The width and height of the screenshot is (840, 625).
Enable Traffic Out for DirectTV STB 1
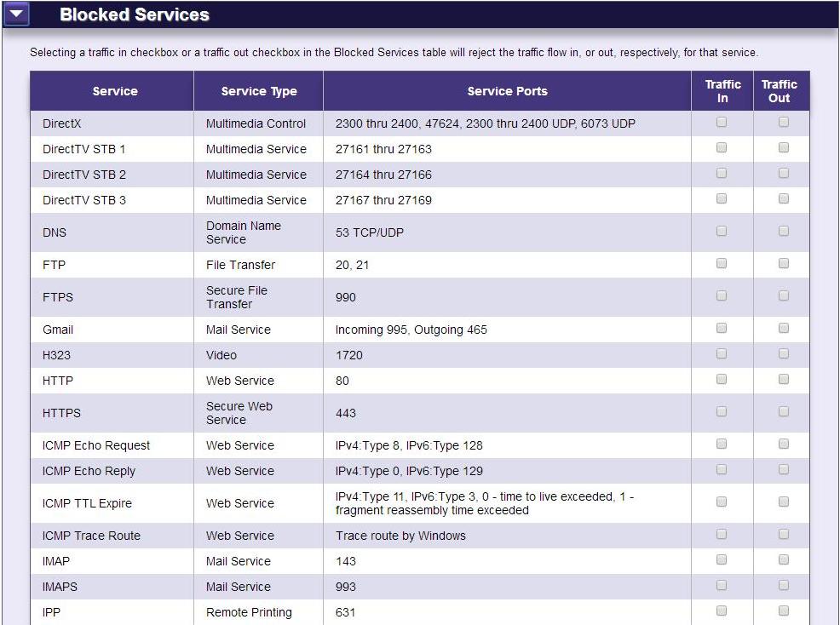[783, 147]
